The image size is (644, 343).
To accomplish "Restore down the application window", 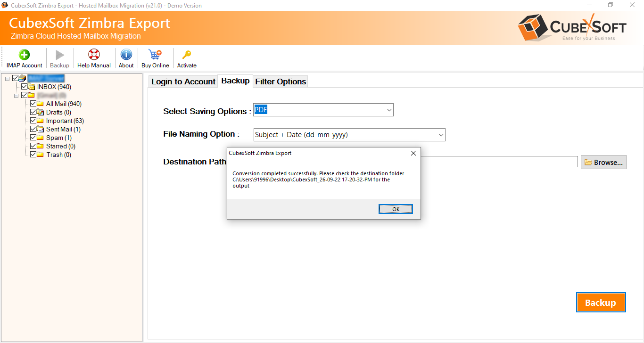I will [611, 5].
